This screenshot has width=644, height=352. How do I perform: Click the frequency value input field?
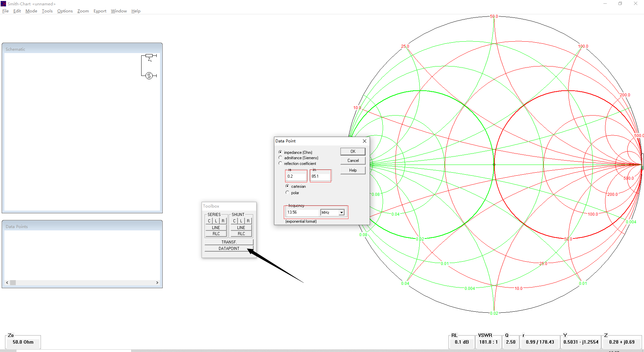coord(302,212)
